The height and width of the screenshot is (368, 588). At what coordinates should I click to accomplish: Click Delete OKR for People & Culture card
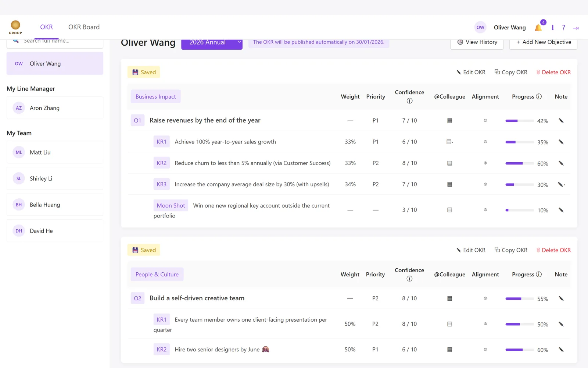pyautogui.click(x=553, y=250)
